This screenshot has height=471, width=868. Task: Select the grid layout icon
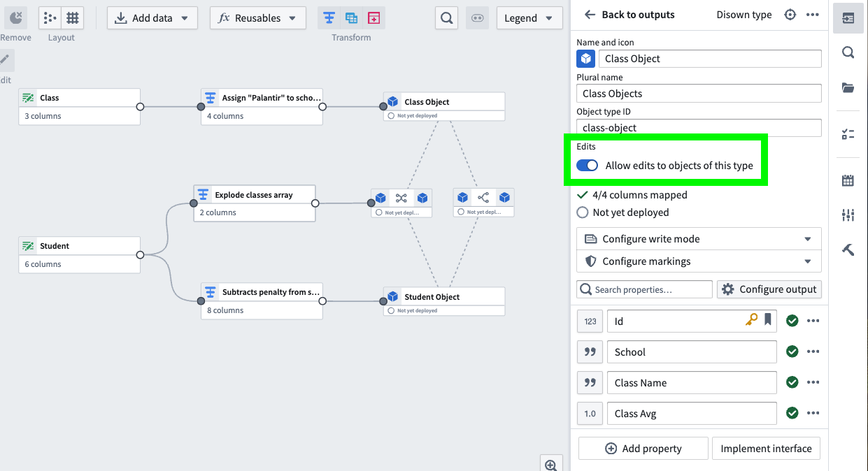pos(72,17)
